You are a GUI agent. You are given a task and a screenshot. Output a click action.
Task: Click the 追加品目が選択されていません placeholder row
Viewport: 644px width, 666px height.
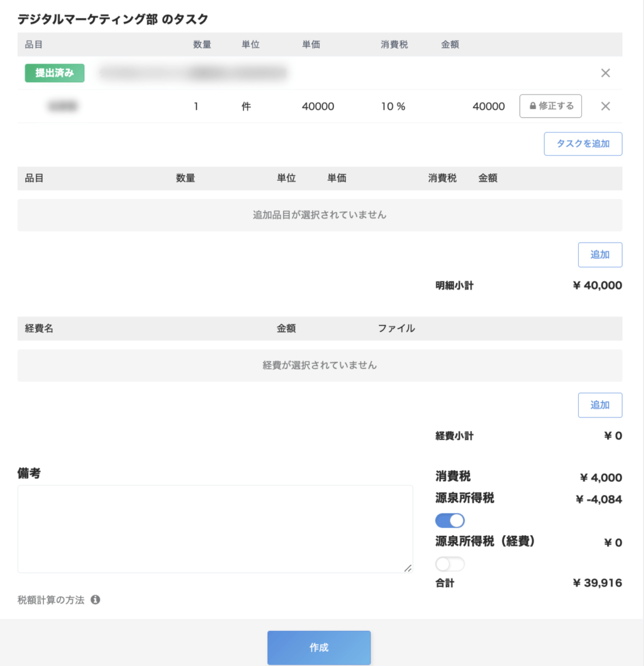tap(320, 215)
